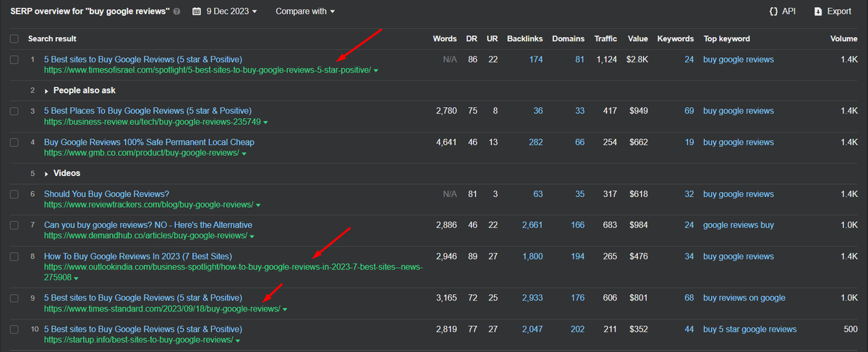Click domains count 202 for startup.info
Viewport: 868px width, 352px height.
(577, 329)
